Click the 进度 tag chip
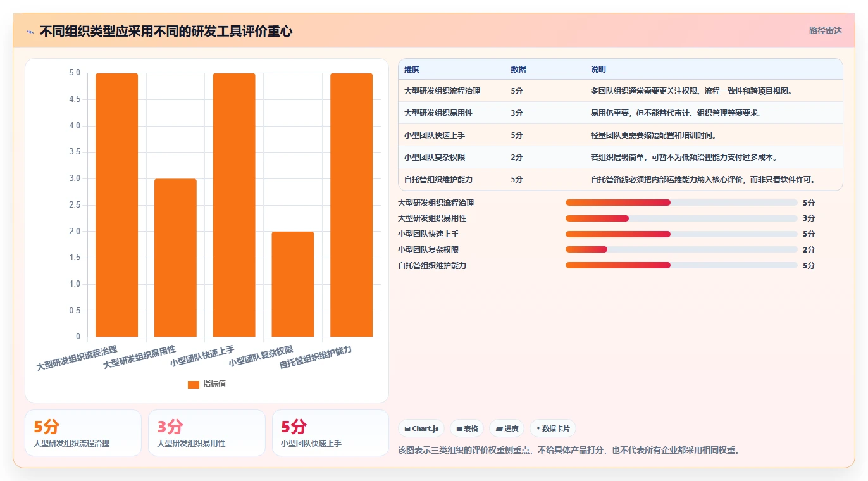This screenshot has width=868, height=481. (507, 428)
